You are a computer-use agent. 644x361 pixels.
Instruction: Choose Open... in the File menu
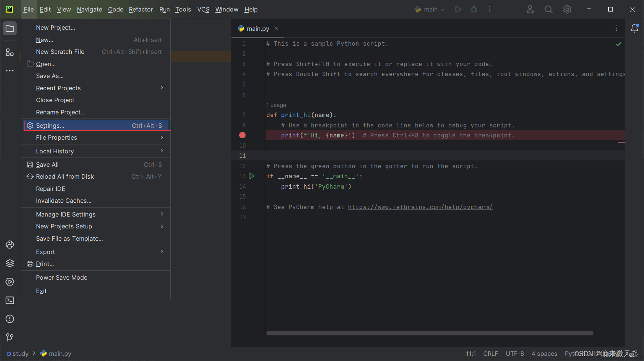point(96,64)
